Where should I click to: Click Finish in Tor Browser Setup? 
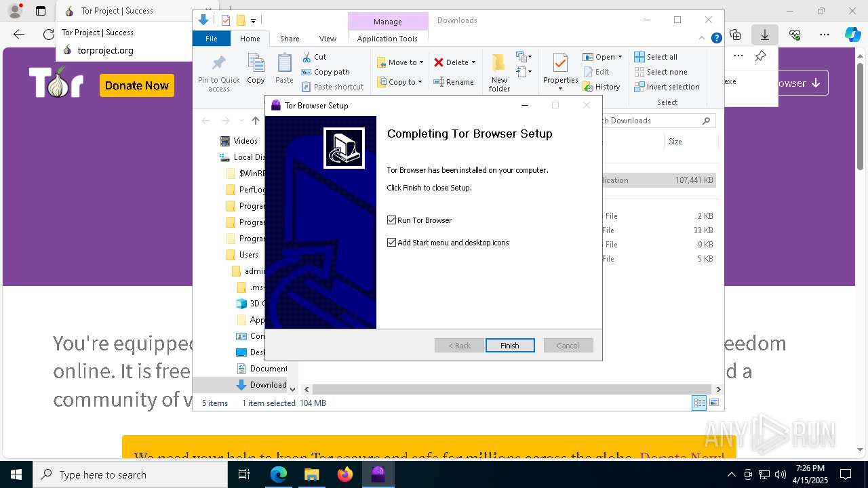pos(510,346)
